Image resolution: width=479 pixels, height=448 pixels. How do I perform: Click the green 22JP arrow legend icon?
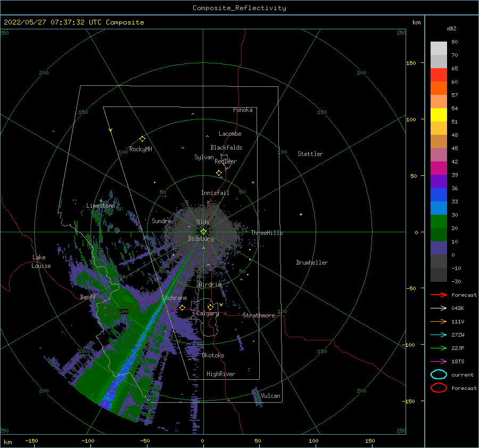tap(439, 348)
